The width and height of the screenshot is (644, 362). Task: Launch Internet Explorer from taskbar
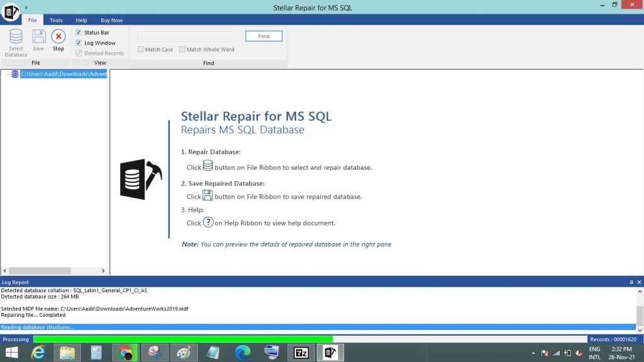click(x=38, y=353)
